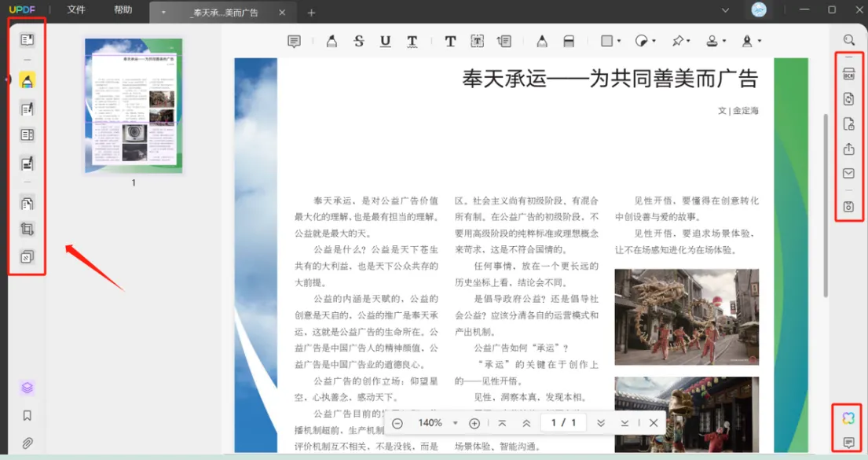Save as other file icon
Screen dimensions: 868x460
tap(848, 207)
